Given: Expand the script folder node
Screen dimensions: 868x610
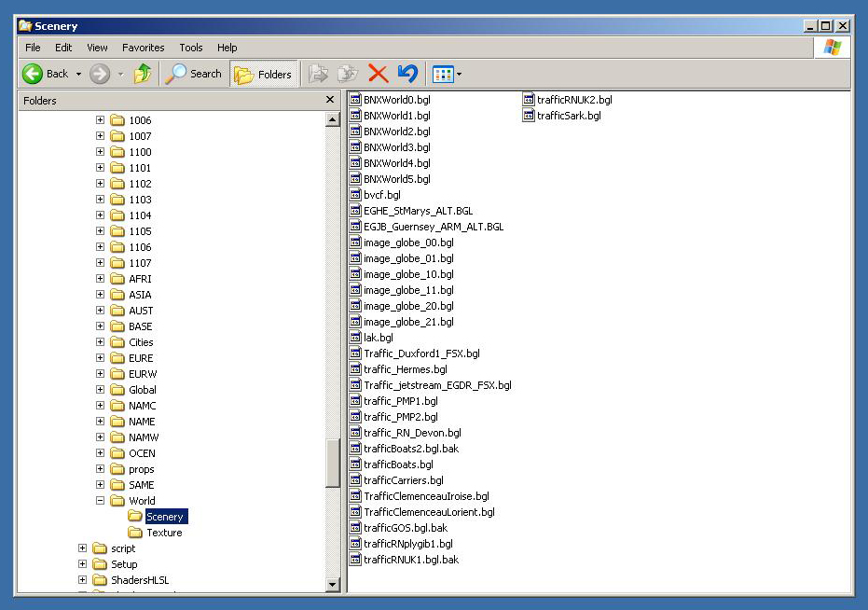Looking at the screenshot, I should 82,548.
